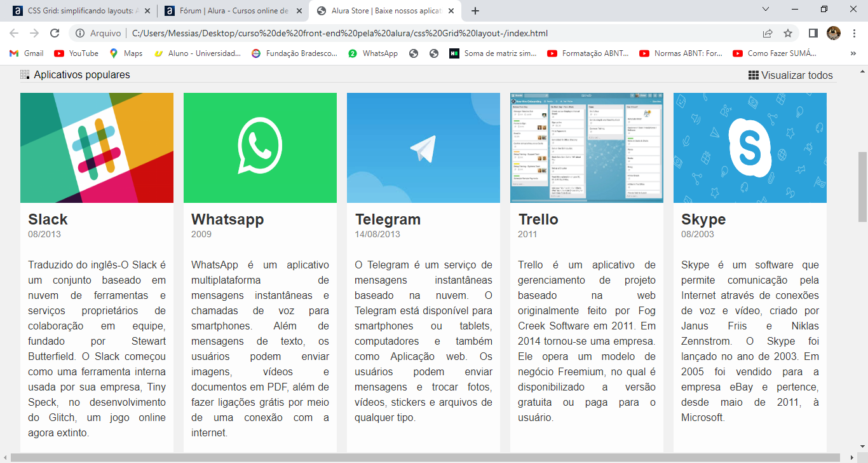This screenshot has height=463, width=868.
Task: Open the Normas ABNT bookmark
Action: pos(681,53)
